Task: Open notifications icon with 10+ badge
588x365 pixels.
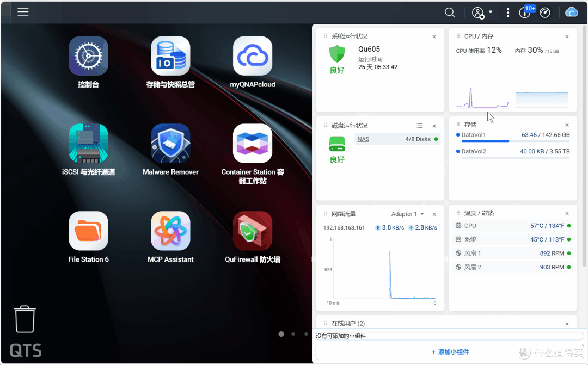Action: [x=525, y=12]
